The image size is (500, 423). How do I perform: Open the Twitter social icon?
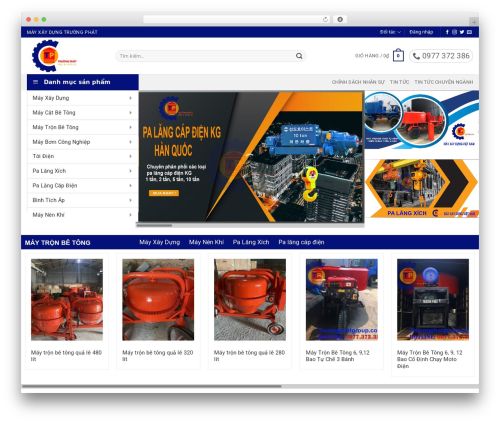462,32
